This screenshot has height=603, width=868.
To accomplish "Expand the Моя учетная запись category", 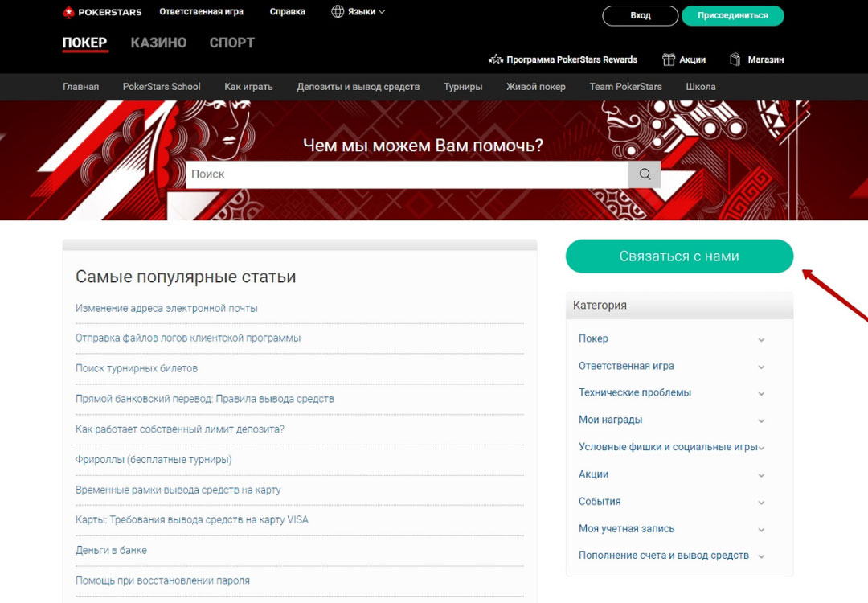I will click(761, 529).
